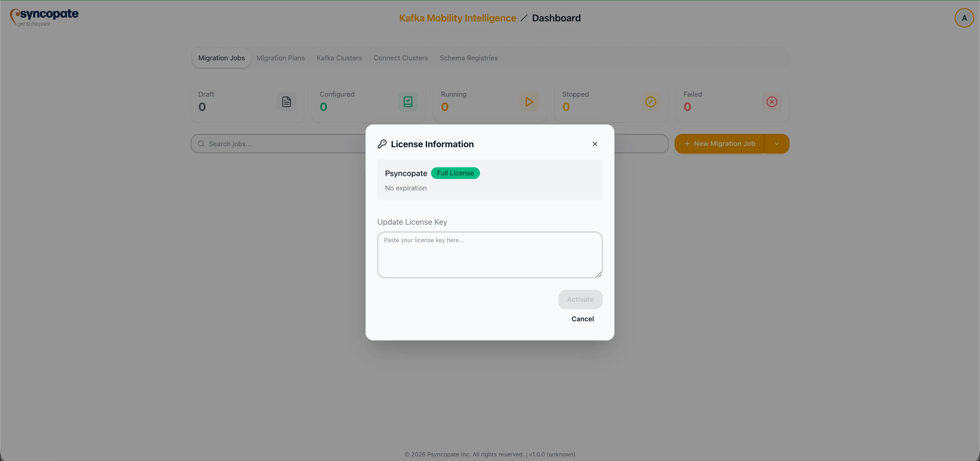Click inside the license key text area

(490, 254)
